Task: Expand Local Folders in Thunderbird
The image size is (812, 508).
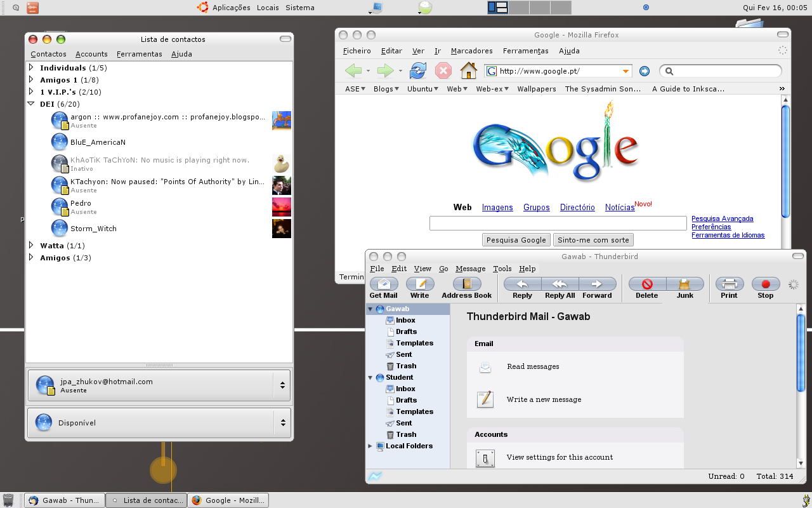Action: 370,446
